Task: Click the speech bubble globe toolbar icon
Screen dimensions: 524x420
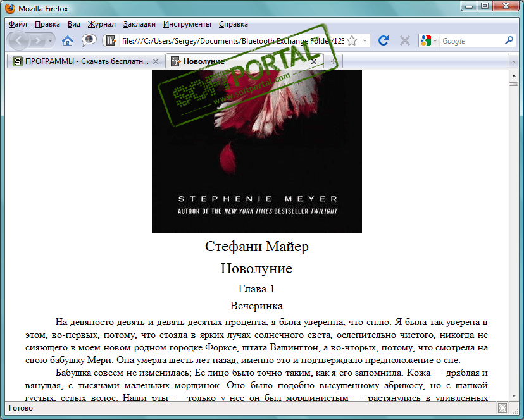Action: 89,40
